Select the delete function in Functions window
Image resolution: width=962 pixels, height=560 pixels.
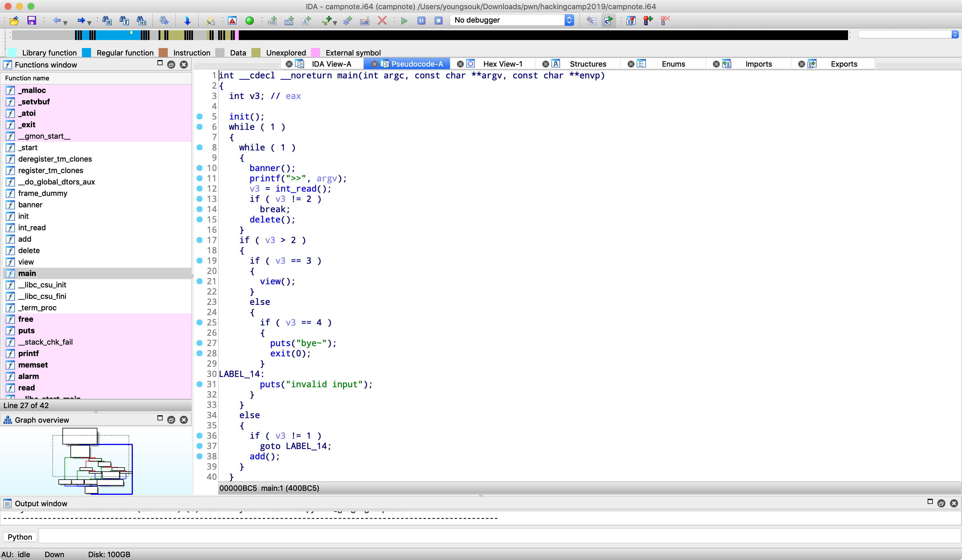point(29,251)
